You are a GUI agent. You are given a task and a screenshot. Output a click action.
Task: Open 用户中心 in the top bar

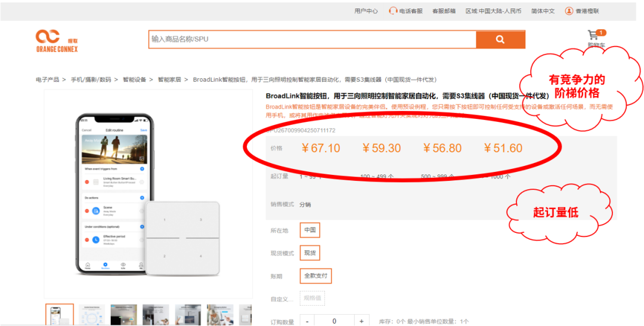click(366, 11)
